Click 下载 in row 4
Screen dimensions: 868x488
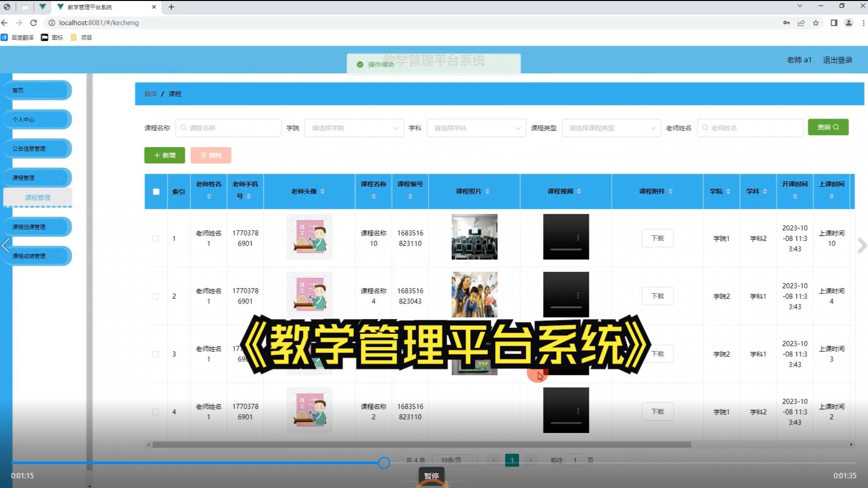[x=657, y=412]
